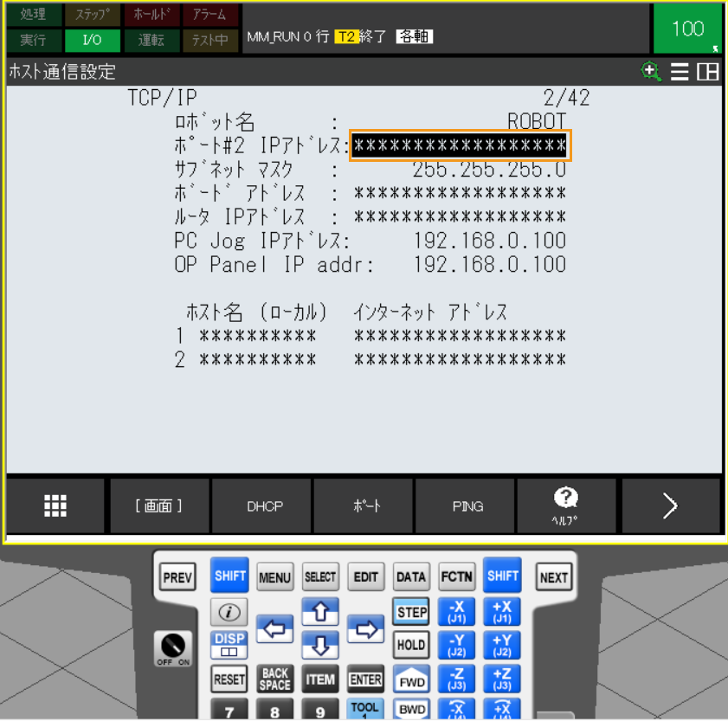Click the -Y (J2) jog key
Image resolution: width=728 pixels, height=721 pixels.
pos(457,646)
